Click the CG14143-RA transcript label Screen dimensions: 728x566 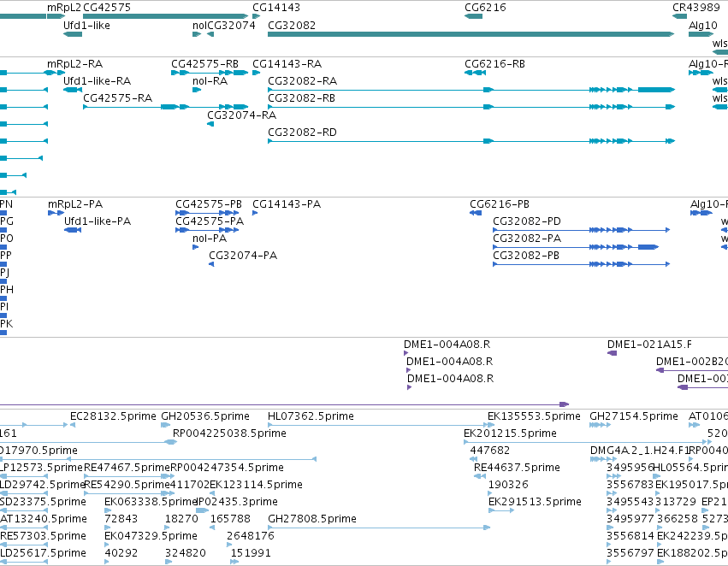pyautogui.click(x=287, y=63)
